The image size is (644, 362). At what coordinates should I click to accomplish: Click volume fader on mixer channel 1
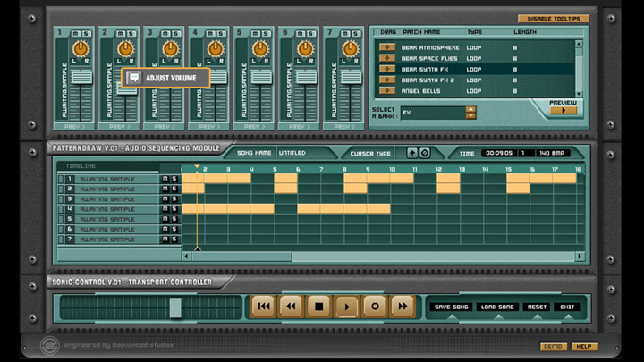click(x=80, y=77)
